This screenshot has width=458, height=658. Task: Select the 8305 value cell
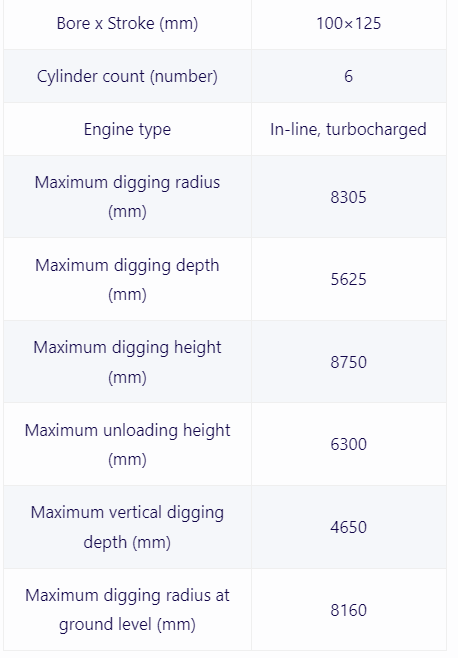(348, 197)
